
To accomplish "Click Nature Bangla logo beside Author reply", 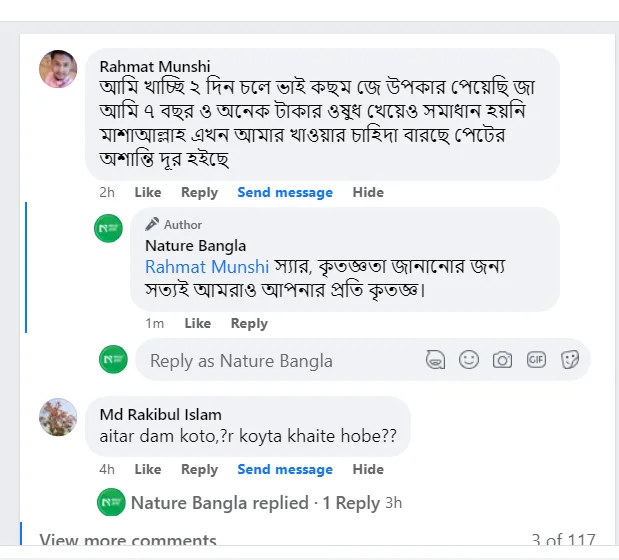I will pyautogui.click(x=109, y=229).
